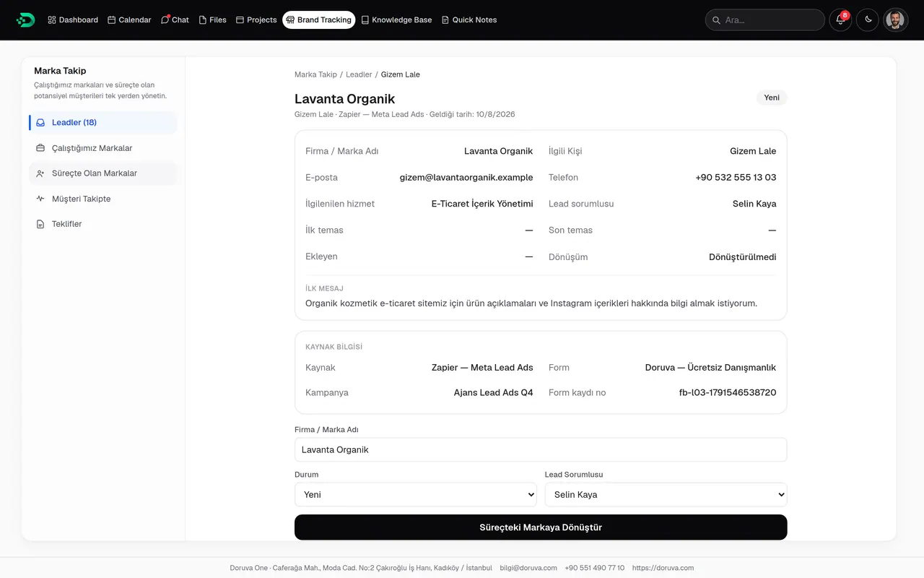
Task: Open the Files section
Action: pyautogui.click(x=212, y=20)
